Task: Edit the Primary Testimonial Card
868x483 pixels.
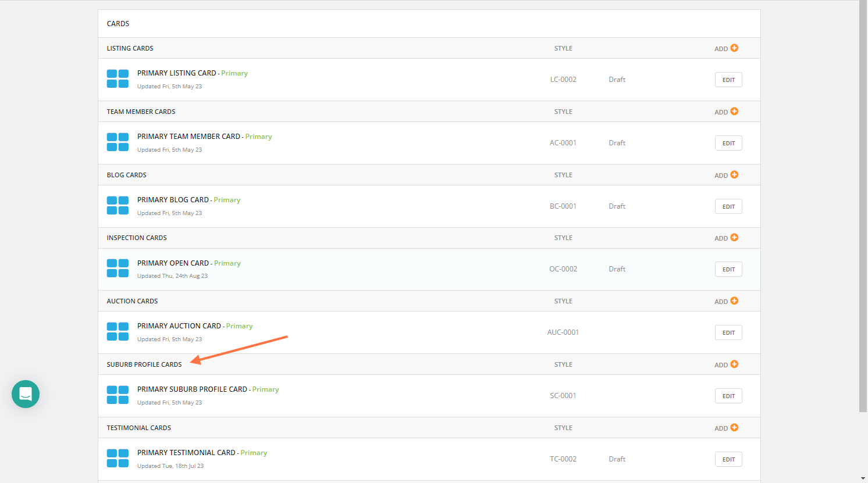Action: coord(728,459)
